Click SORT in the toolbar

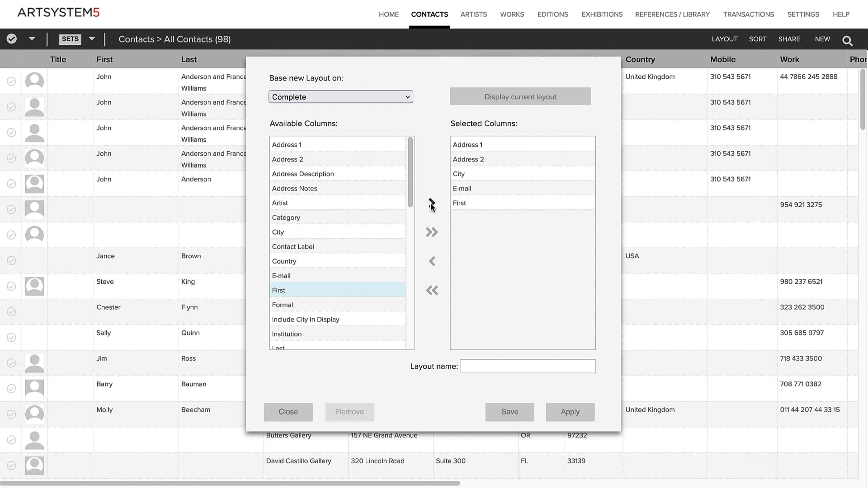(757, 39)
